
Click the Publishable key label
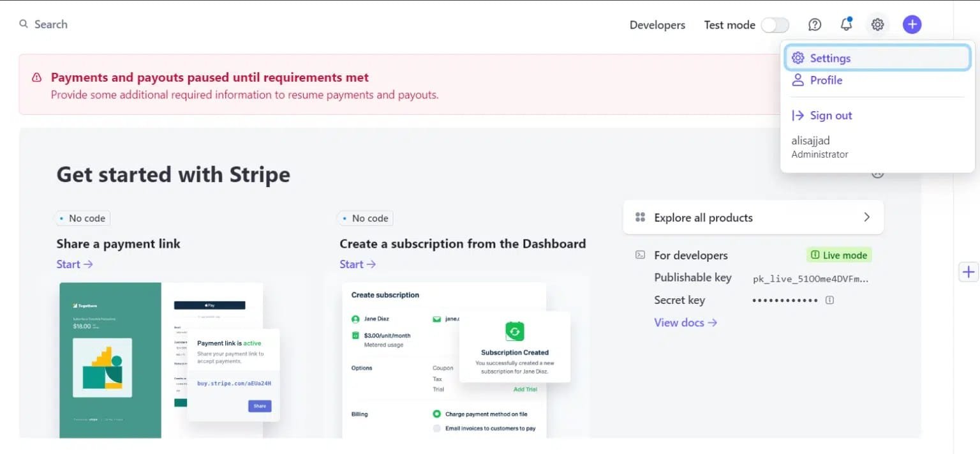[693, 278]
